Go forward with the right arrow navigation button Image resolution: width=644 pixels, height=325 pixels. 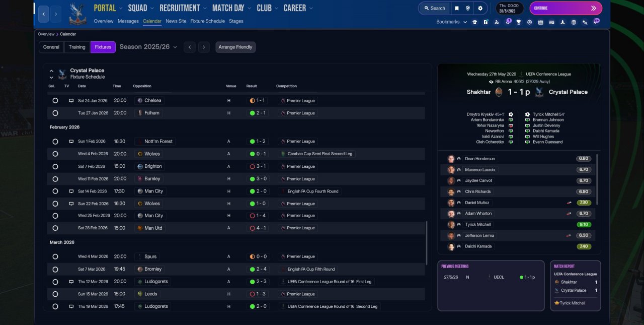click(x=56, y=14)
